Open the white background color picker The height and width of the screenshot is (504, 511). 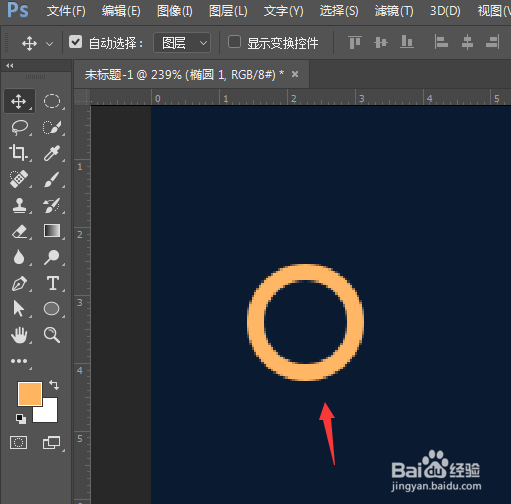(x=49, y=414)
